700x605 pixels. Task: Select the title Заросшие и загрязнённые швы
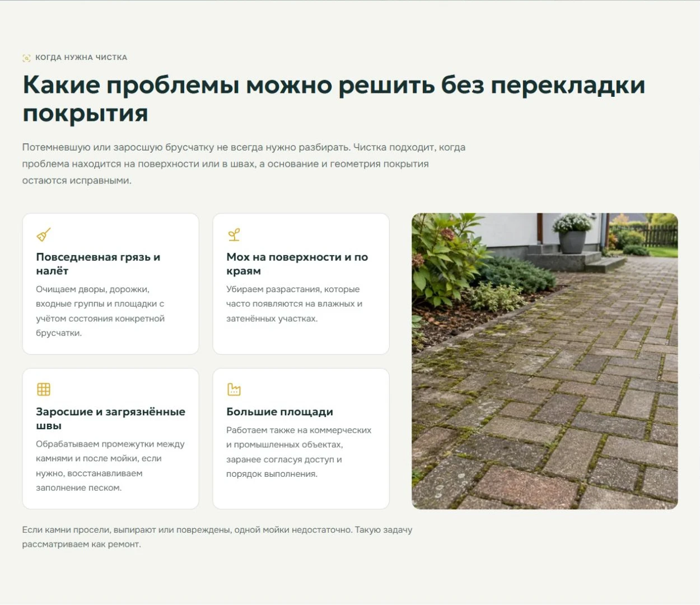(x=110, y=418)
